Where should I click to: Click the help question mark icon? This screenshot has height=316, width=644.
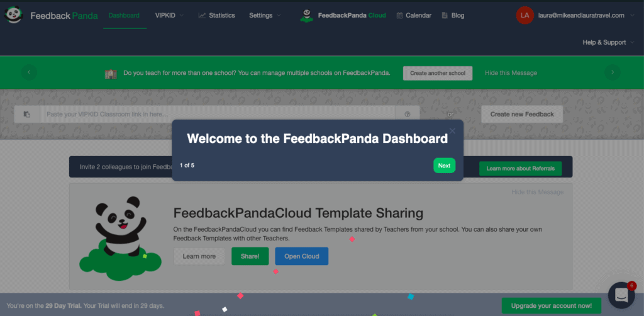[408, 114]
